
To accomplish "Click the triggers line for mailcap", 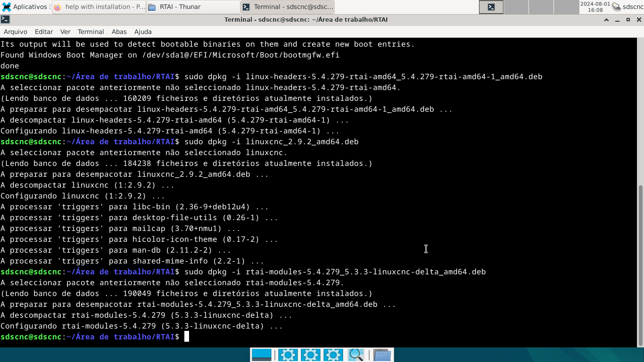I will (x=121, y=229).
